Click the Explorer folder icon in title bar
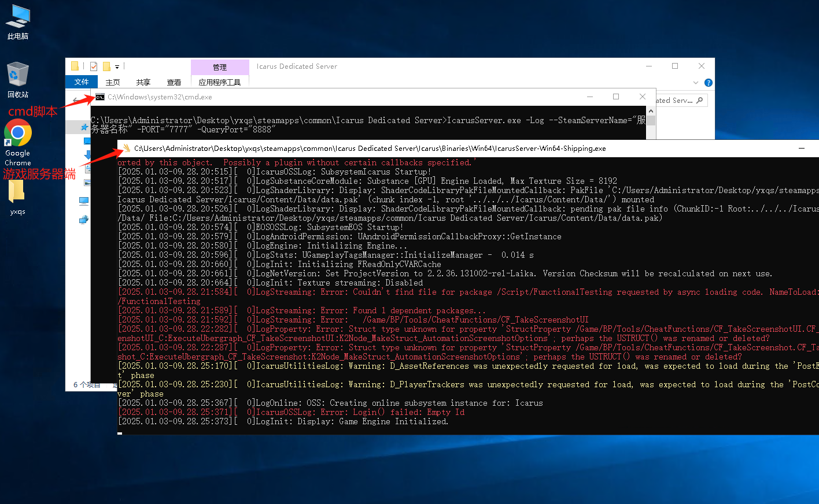819x504 pixels. (75, 66)
